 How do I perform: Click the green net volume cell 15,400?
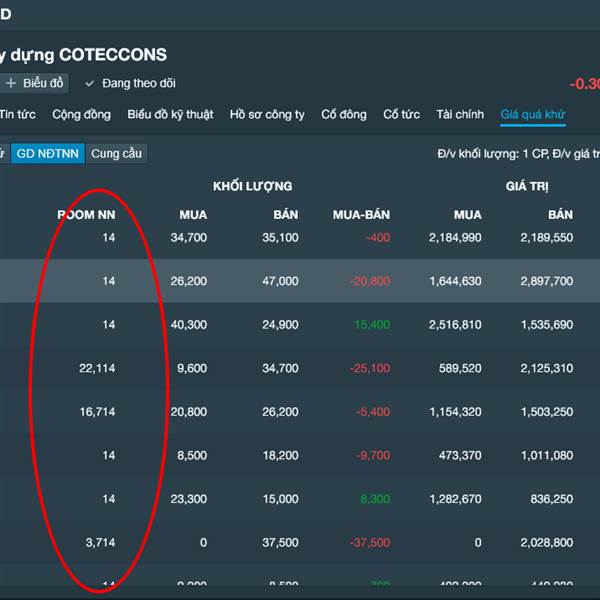372,324
